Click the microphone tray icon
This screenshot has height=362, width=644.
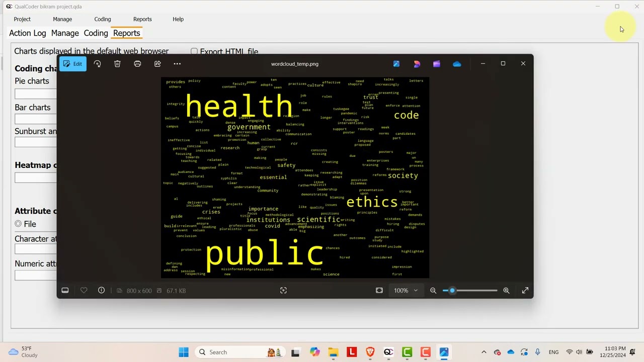coord(537,352)
